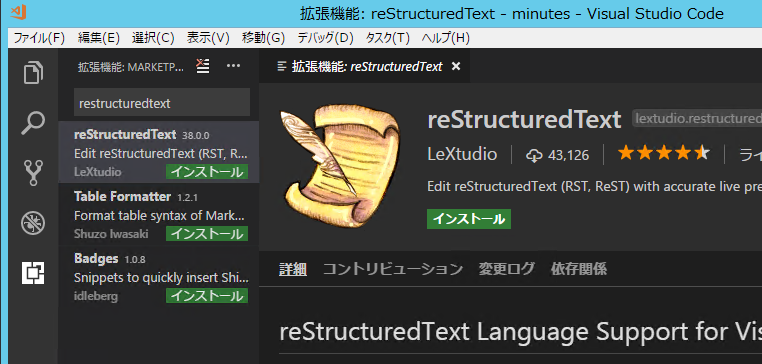Open the ファイル(F) menu
Screen dimensions: 762x364
click(x=39, y=38)
